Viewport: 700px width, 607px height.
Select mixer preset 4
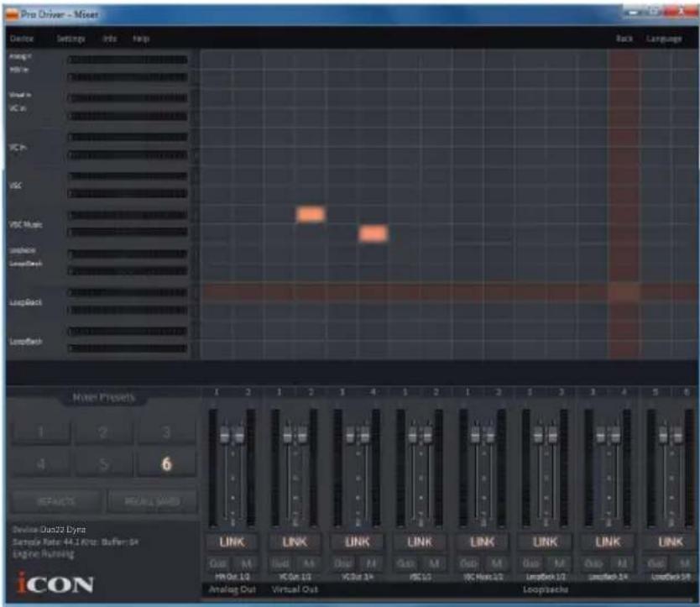pyautogui.click(x=41, y=463)
